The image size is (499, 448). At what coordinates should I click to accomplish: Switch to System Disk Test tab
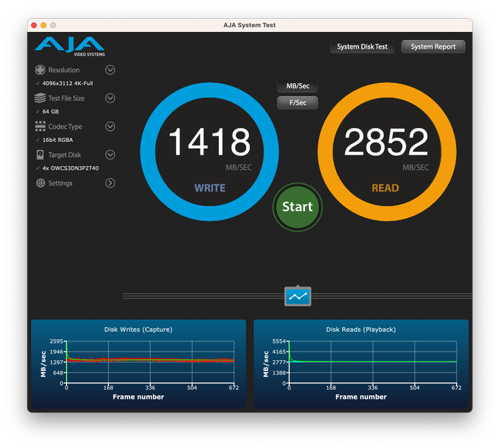click(362, 47)
